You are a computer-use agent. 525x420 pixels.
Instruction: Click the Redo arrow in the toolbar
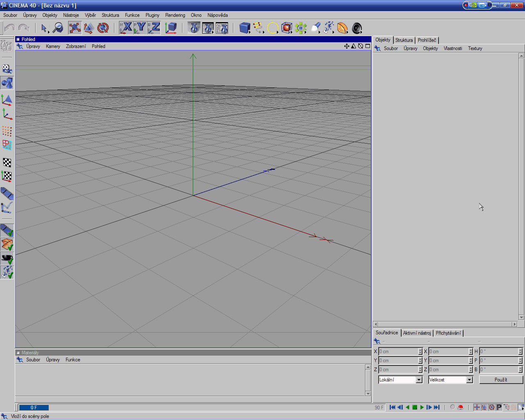(x=24, y=28)
